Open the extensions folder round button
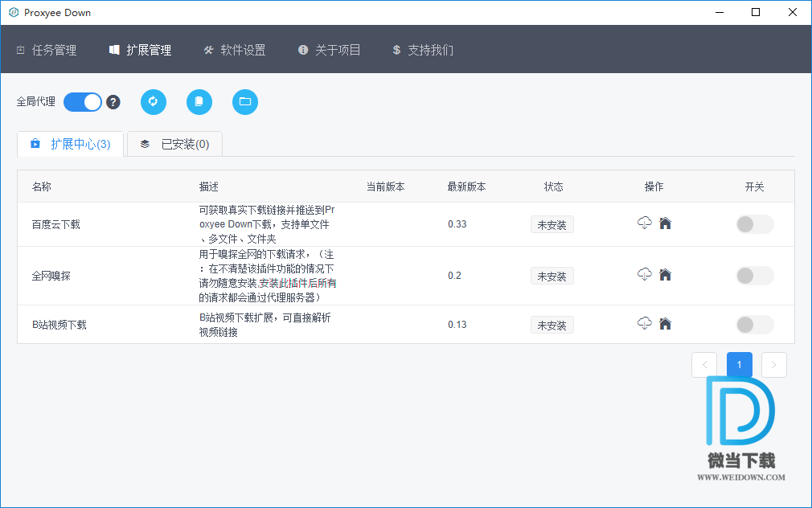 coord(245,101)
